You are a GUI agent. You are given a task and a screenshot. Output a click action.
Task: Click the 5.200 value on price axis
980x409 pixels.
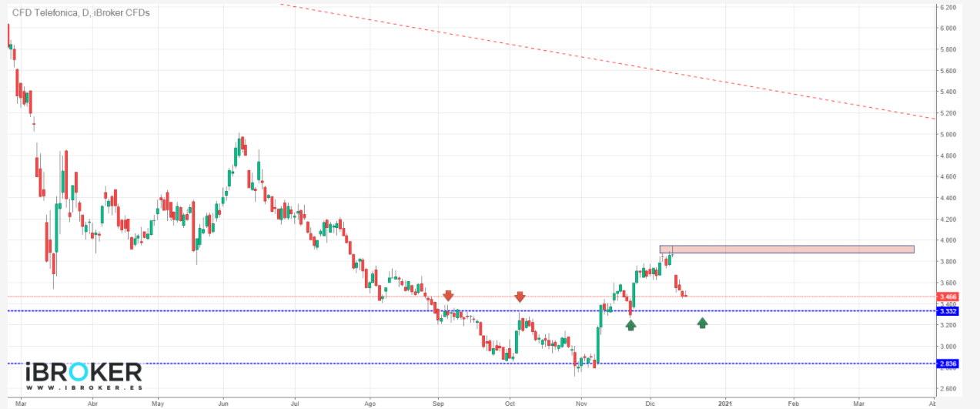(947, 113)
